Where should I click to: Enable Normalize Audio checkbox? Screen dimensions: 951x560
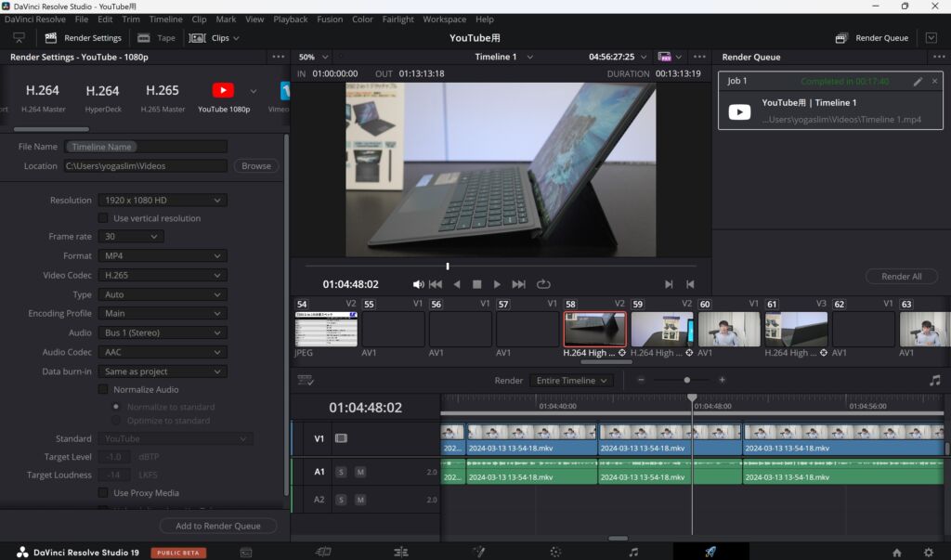[x=103, y=389]
